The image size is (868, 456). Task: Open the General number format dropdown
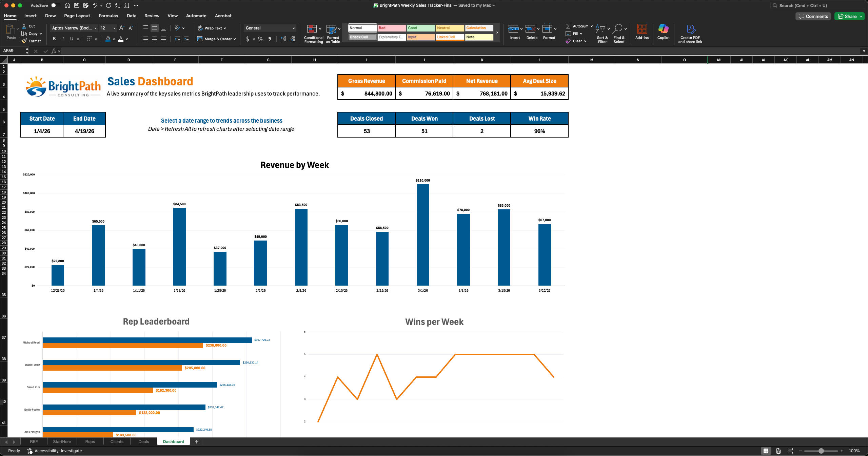tap(293, 28)
